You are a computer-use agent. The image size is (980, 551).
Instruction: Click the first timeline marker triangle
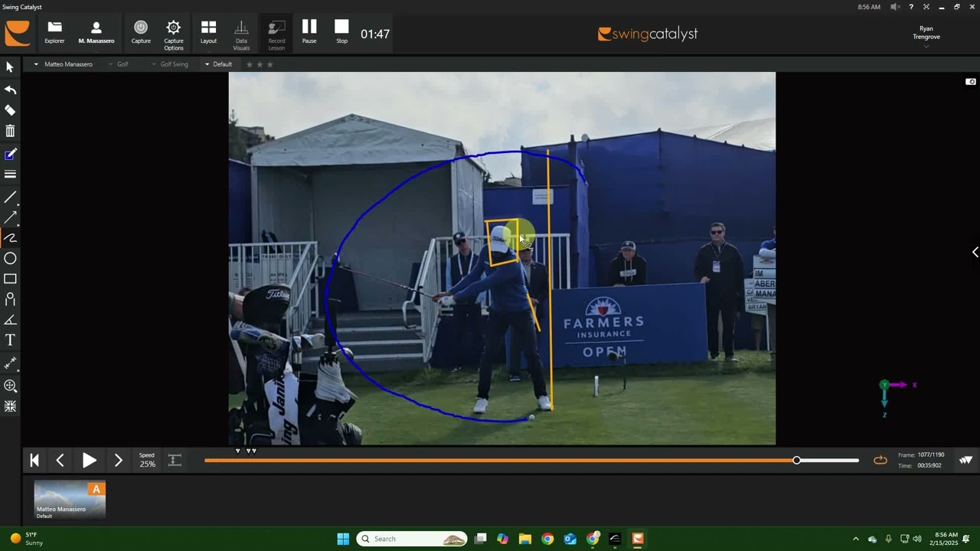(x=237, y=452)
